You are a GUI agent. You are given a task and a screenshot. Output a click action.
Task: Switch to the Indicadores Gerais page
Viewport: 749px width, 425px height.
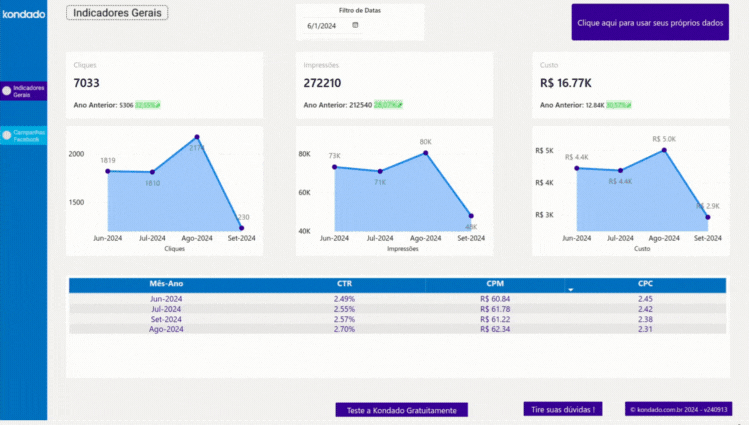pyautogui.click(x=28, y=91)
